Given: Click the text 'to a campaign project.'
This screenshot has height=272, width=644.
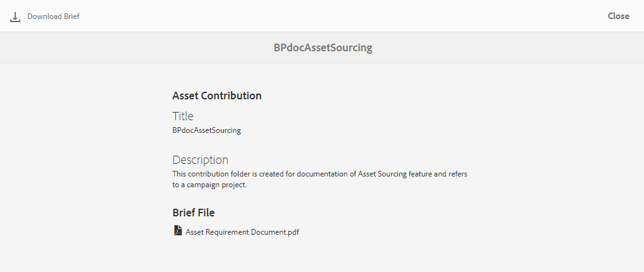Looking at the screenshot, I should click(x=209, y=185).
